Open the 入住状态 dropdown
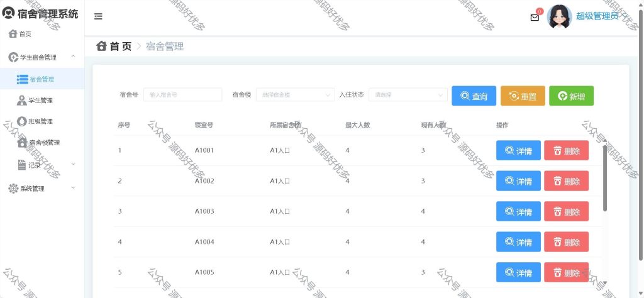 [x=408, y=95]
